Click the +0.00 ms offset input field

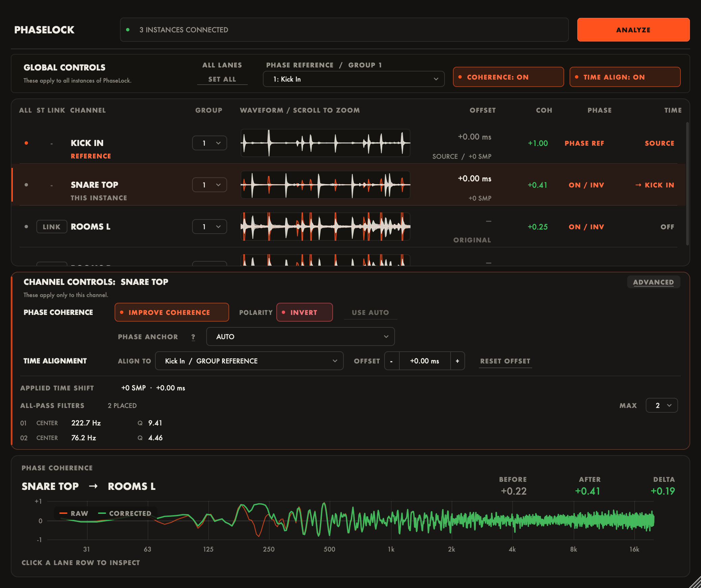coord(425,361)
